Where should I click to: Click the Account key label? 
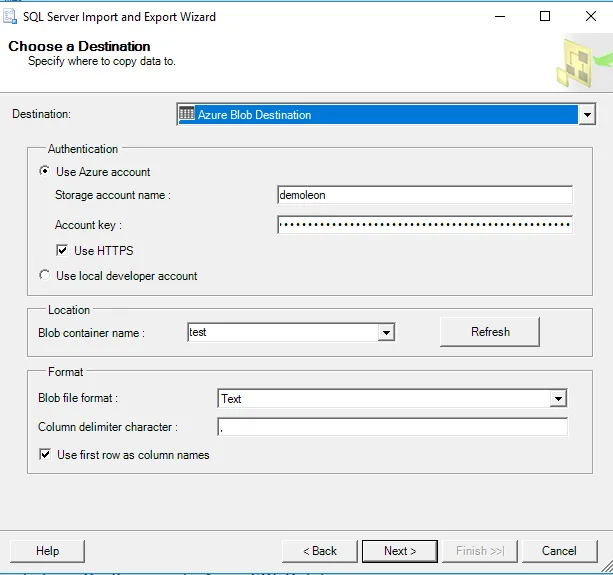click(88, 225)
